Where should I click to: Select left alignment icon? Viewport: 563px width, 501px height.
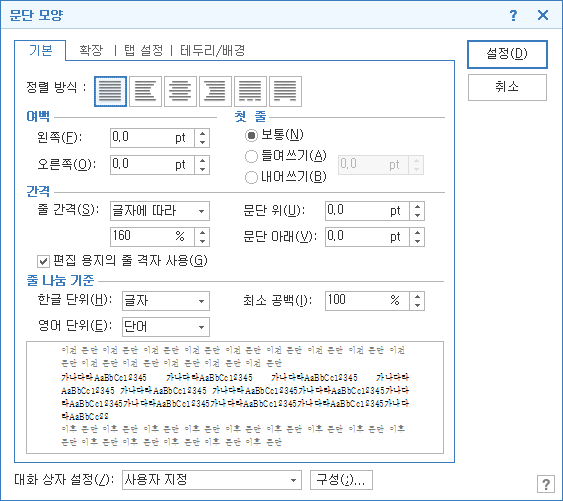click(145, 91)
